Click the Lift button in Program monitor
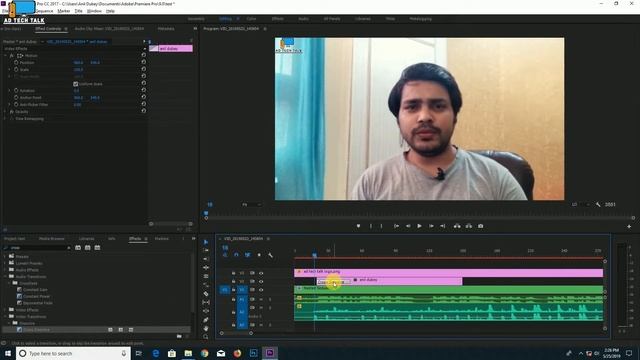This screenshot has height=360, width=640. tap(457, 226)
